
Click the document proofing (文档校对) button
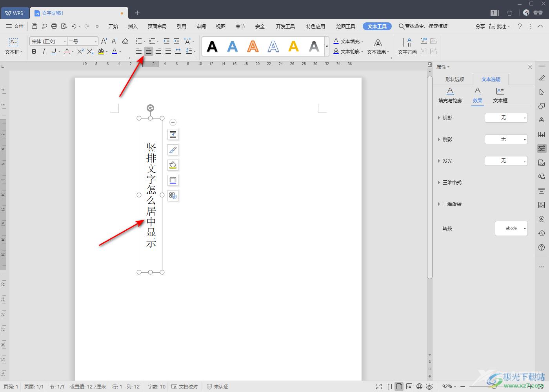coord(185,387)
